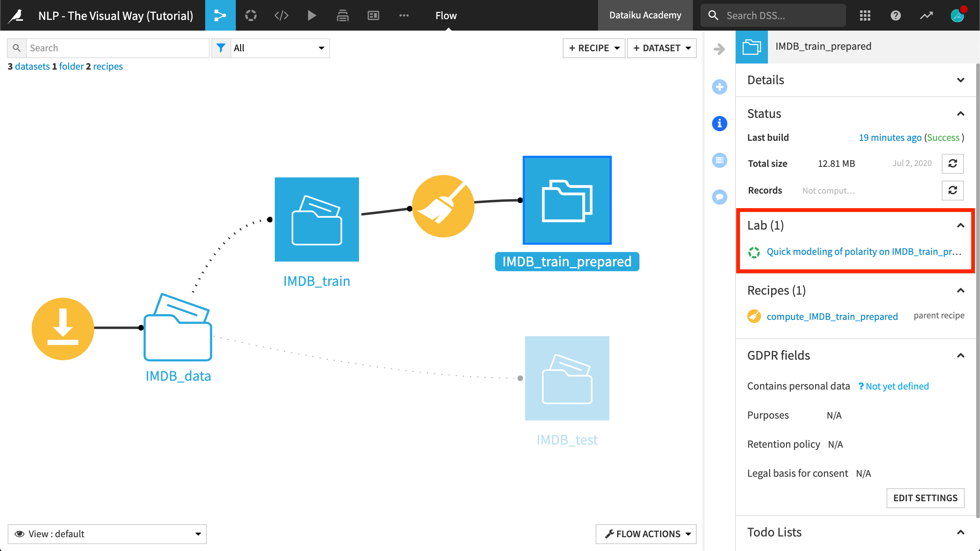The height and width of the screenshot is (551, 980).
Task: Open project title NLP - The Visual Way
Action: point(116,16)
